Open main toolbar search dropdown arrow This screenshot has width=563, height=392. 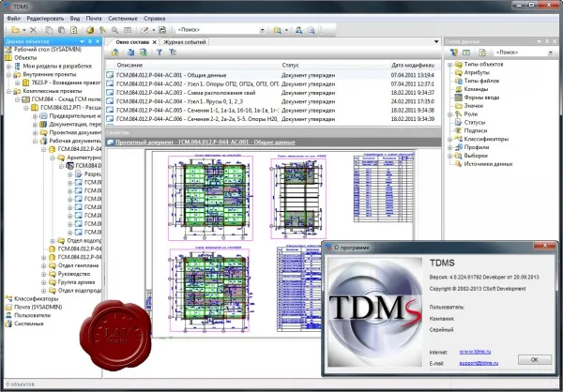[x=262, y=30]
